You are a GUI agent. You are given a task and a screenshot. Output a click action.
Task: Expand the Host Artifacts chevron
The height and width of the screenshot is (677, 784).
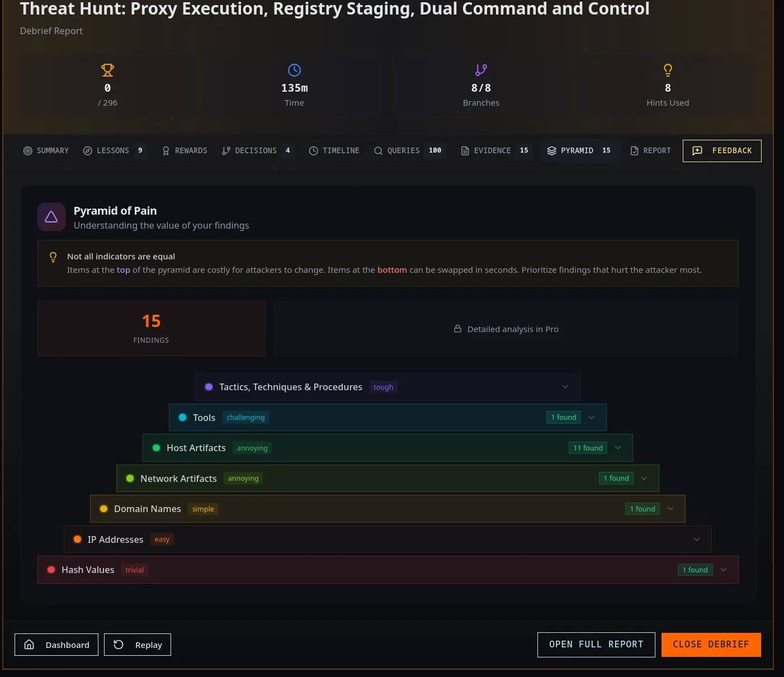(x=618, y=448)
